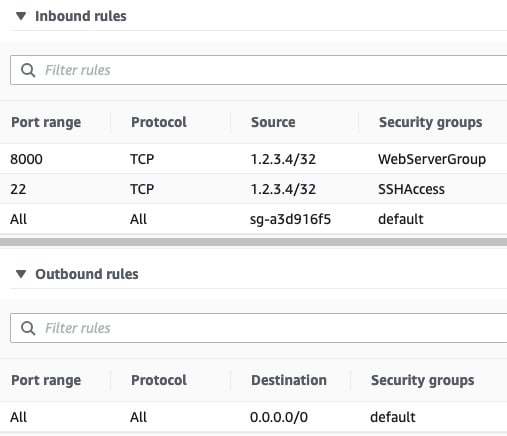507x436 pixels.
Task: Sort Outbound rules by Protocol column
Action: [x=159, y=380]
